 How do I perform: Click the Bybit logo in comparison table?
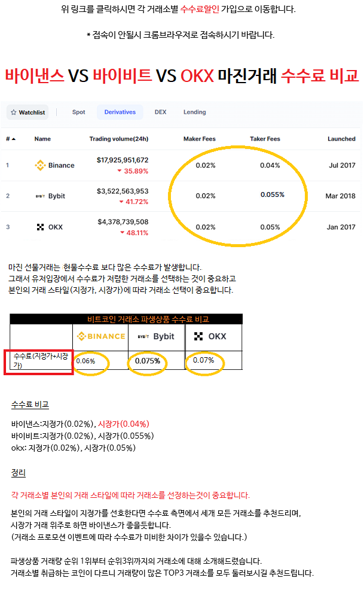[x=156, y=336]
